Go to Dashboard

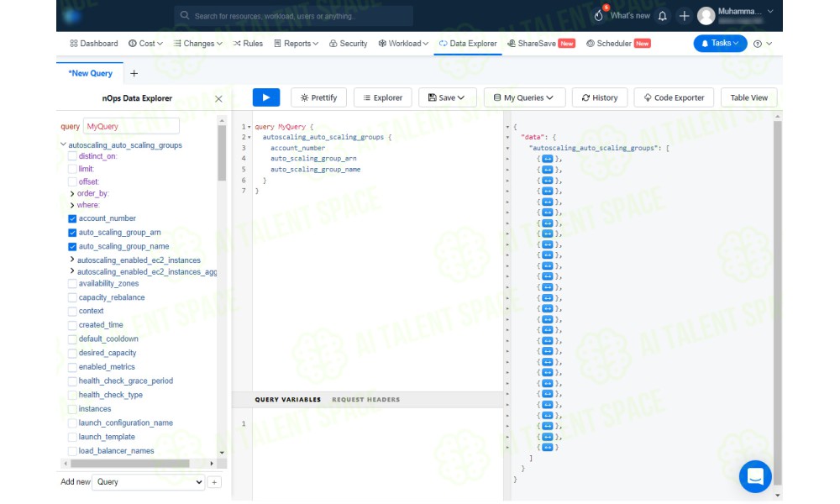94,44
